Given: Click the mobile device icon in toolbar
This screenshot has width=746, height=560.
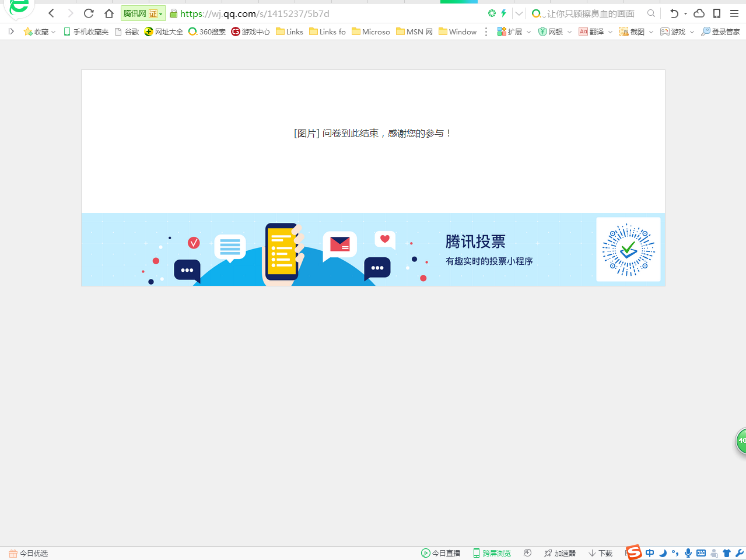Looking at the screenshot, I should [x=717, y=13].
